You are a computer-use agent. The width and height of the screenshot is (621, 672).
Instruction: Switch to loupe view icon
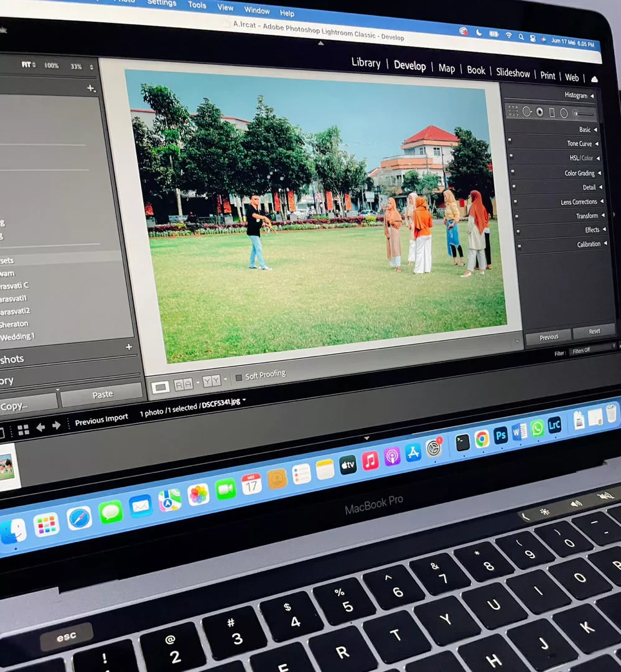[161, 387]
